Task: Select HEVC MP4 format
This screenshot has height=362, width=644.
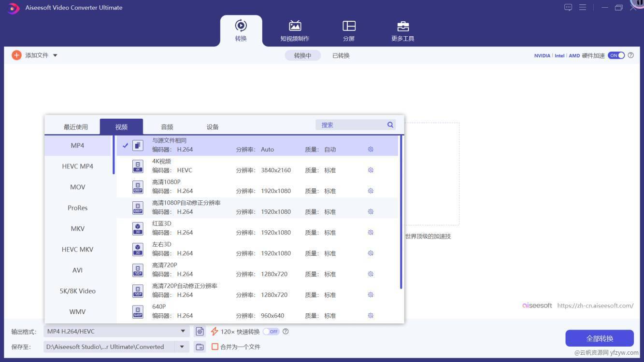Action: pyautogui.click(x=77, y=166)
